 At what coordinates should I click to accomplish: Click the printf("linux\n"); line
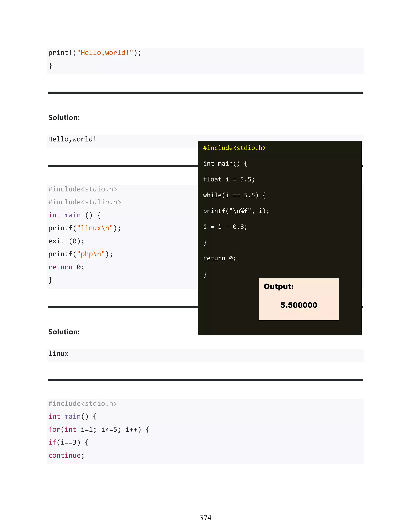84,228
